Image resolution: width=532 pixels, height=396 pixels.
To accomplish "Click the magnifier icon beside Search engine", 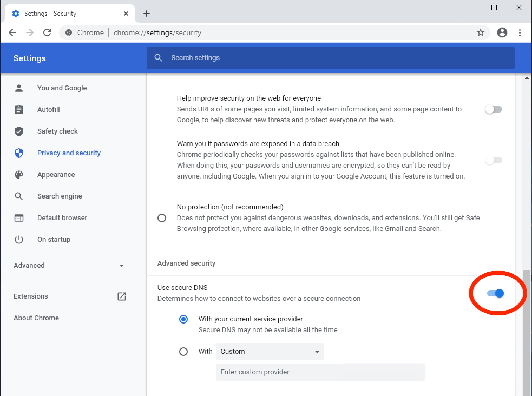I will tap(19, 196).
